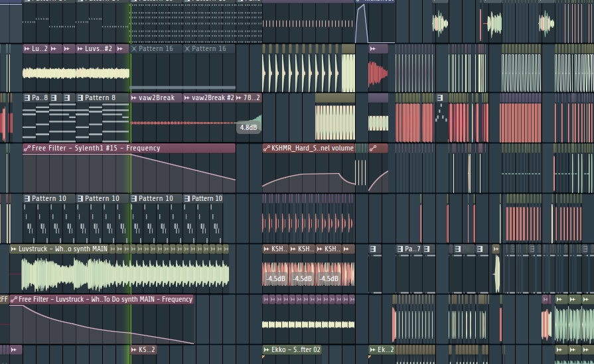The image size is (594, 364).
Task: Select the cream striped waveform block right of 78..2
Action: coord(335,123)
